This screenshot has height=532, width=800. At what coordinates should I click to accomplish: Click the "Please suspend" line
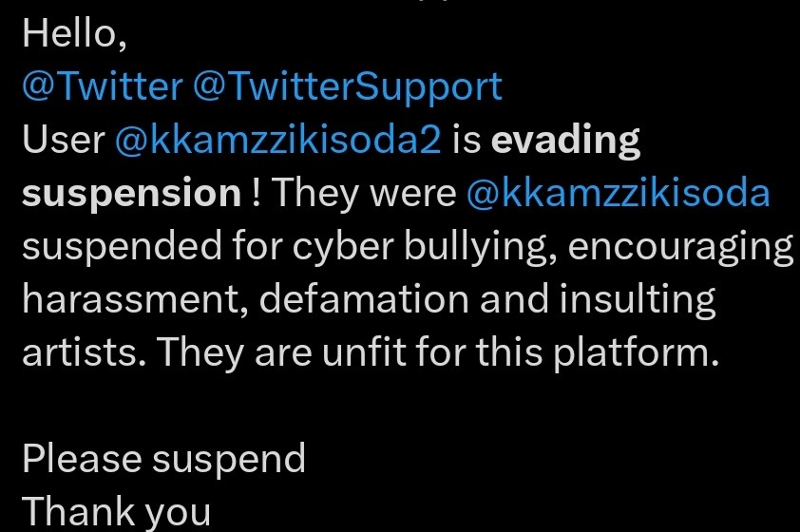pyautogui.click(x=163, y=458)
